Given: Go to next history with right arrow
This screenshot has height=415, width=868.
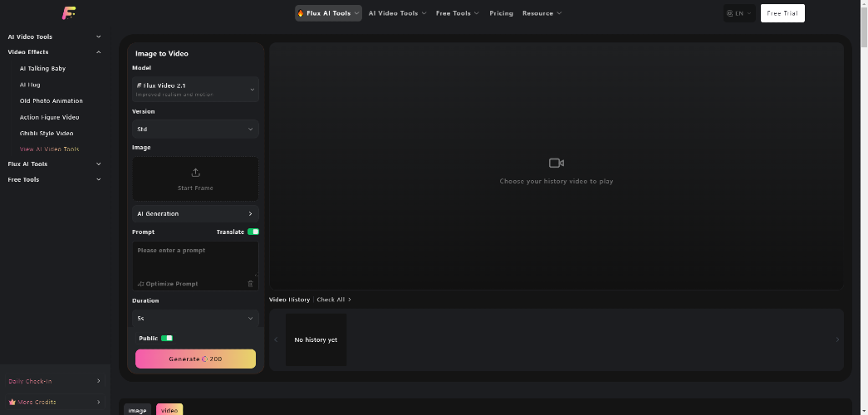Looking at the screenshot, I should (x=837, y=339).
